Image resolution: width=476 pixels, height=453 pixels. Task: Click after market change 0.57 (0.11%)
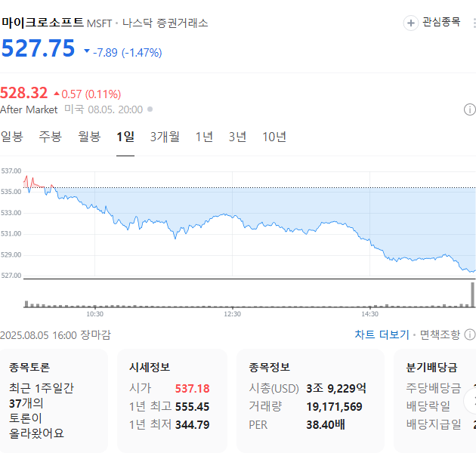pyautogui.click(x=91, y=94)
